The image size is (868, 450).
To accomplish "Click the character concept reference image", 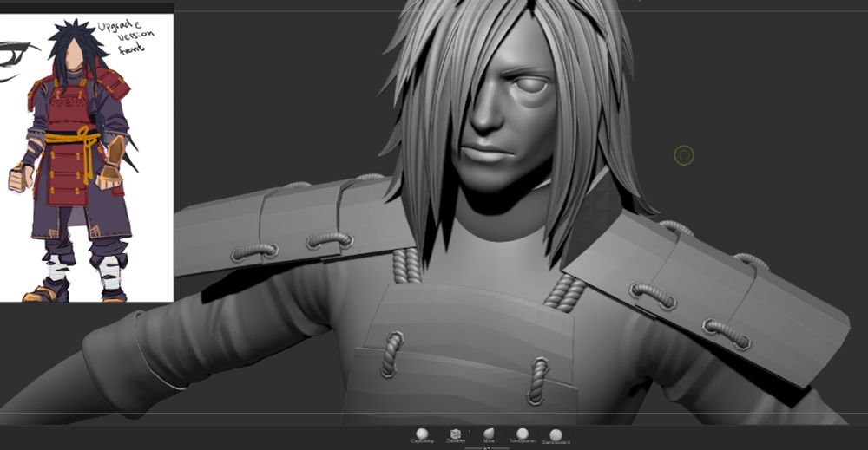I will coord(87,158).
